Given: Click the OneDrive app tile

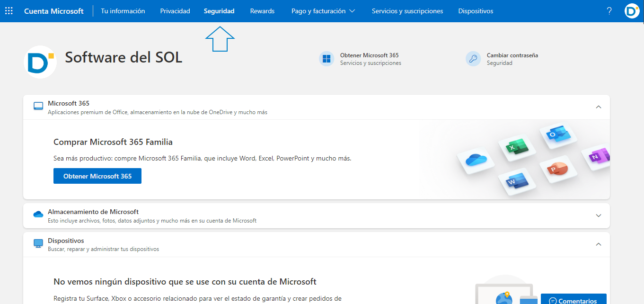Looking at the screenshot, I should pos(476,160).
